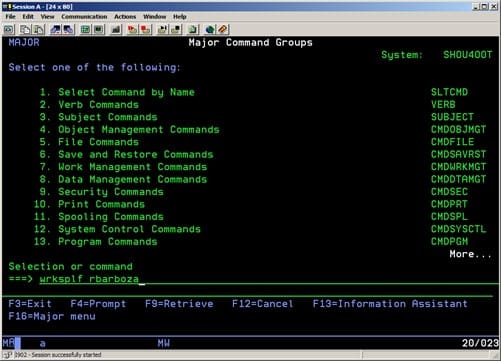Click the status bar connection icon

(x=8, y=355)
